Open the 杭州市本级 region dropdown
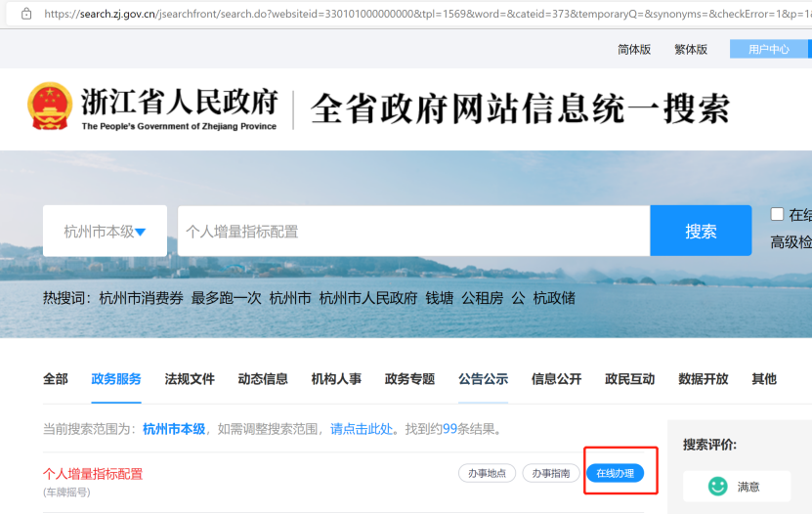Viewport: 812px width, 514px height. click(105, 232)
